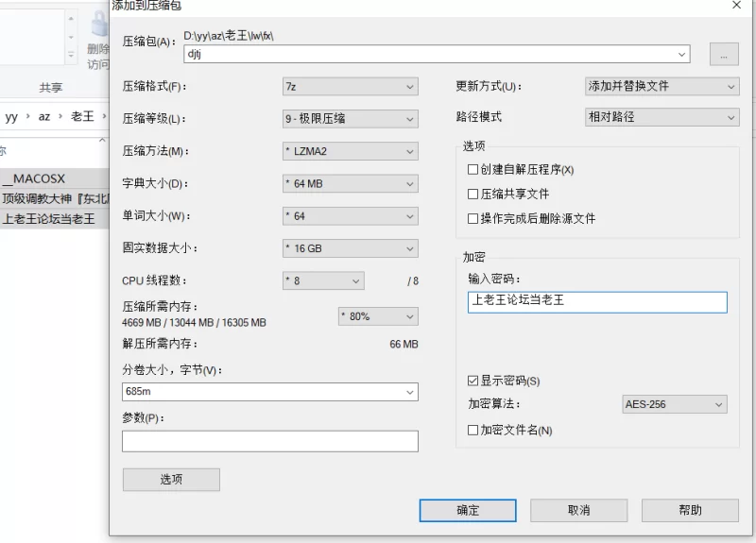756x543 pixels.
Task: Expand the AES-256 encryption algorithm dropdown
Action: click(674, 404)
